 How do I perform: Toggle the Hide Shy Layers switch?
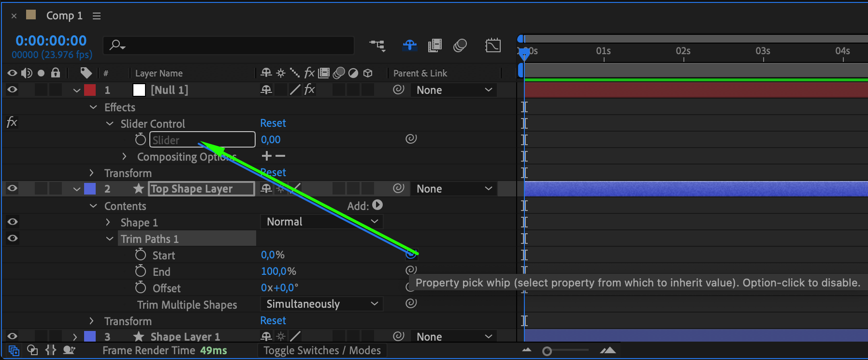coord(410,45)
